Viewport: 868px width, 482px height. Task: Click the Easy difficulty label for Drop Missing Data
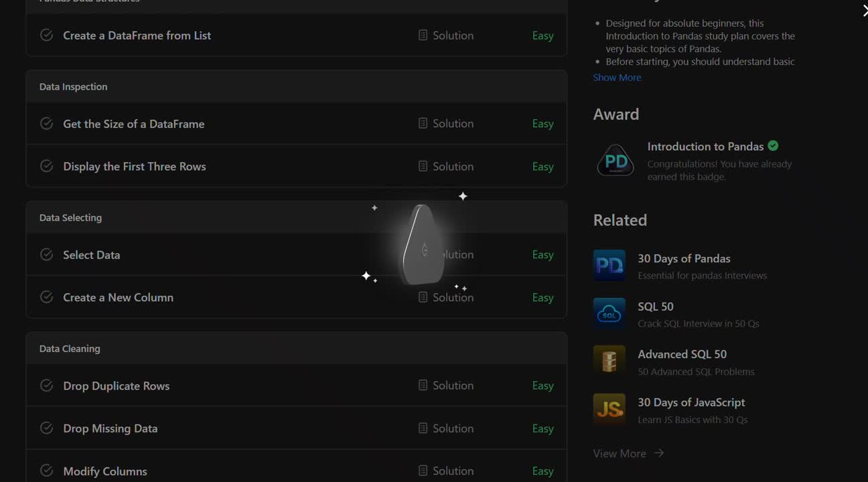point(542,428)
